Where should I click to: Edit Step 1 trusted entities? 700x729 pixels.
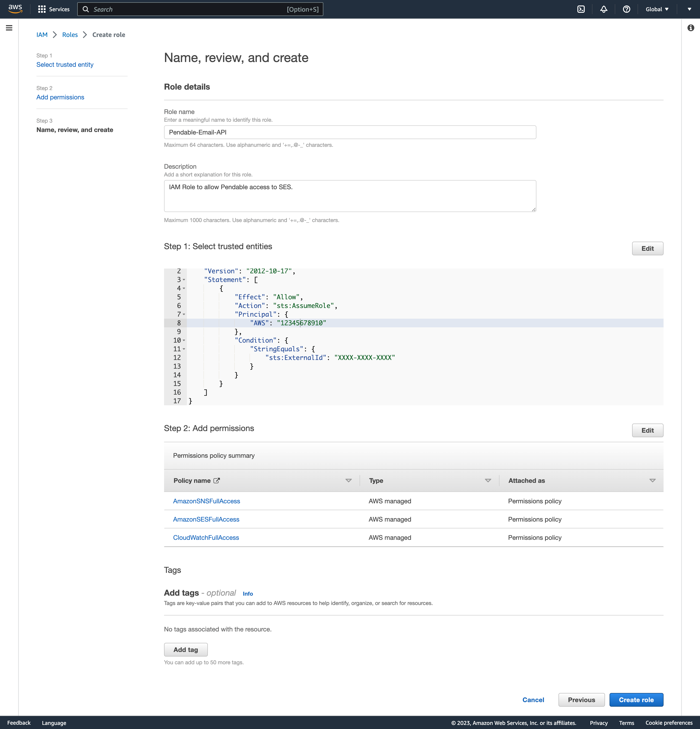click(x=647, y=248)
